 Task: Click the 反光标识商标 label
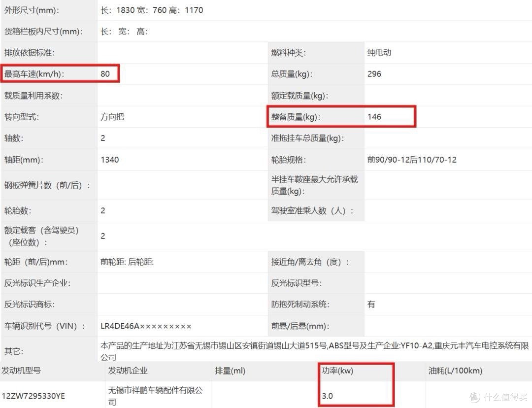coord(30,305)
